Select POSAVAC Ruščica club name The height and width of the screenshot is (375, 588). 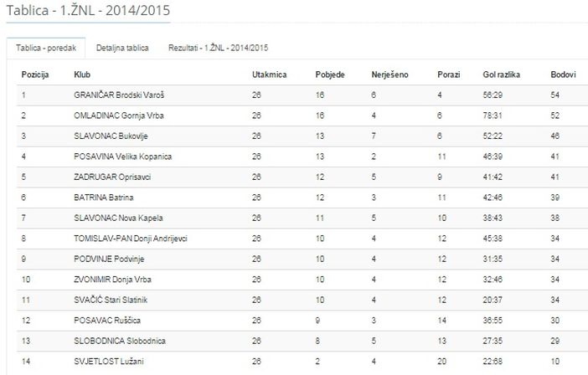point(107,321)
